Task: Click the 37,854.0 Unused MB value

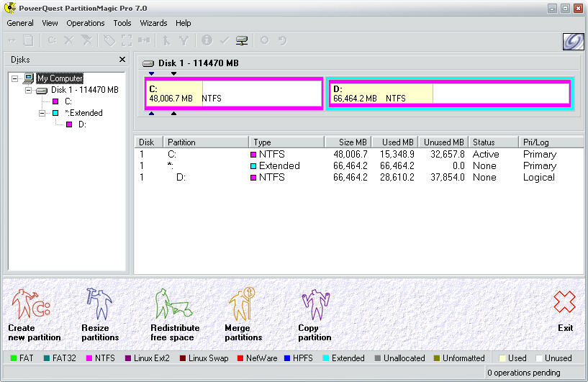Action: (448, 177)
